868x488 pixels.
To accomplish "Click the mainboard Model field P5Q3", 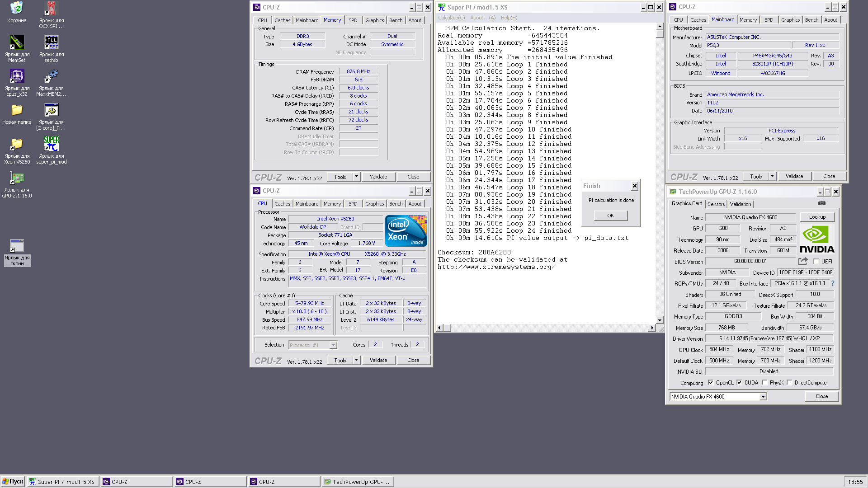I will pos(748,45).
